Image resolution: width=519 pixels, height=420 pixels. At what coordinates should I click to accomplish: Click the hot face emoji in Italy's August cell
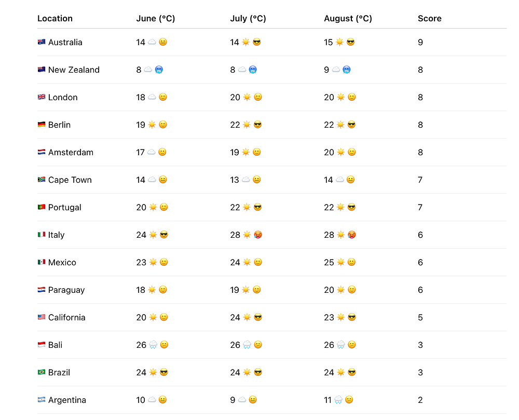pos(351,235)
